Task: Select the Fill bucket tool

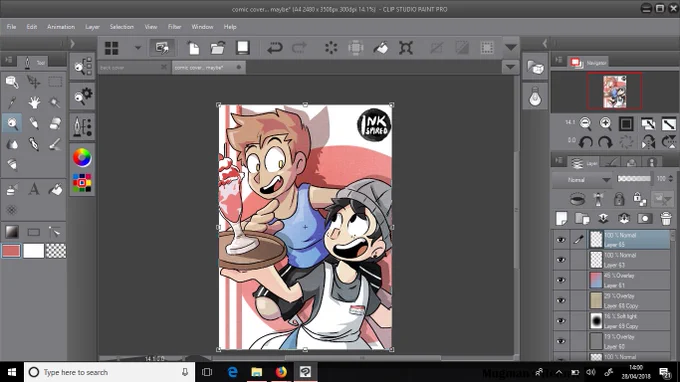Action: pyautogui.click(x=56, y=189)
